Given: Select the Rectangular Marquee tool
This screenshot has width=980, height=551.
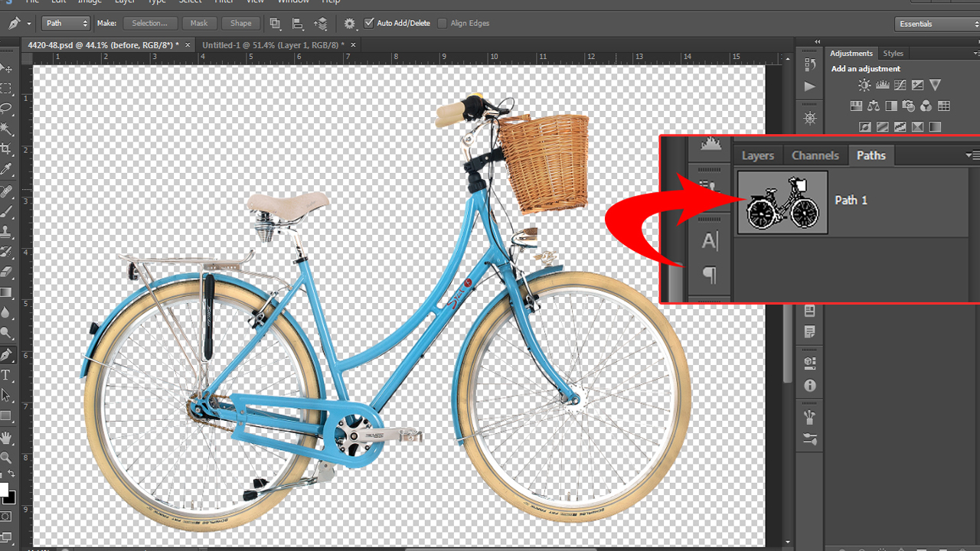Looking at the screenshot, I should pyautogui.click(x=6, y=89).
